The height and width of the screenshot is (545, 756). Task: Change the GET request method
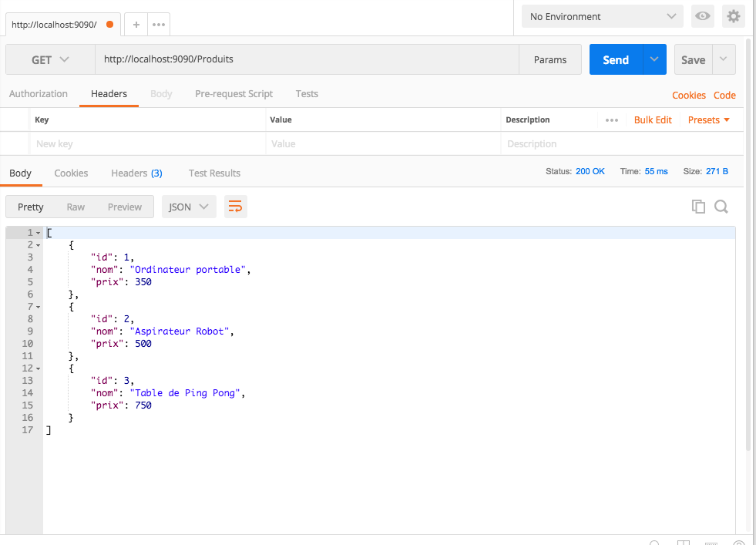tap(50, 60)
